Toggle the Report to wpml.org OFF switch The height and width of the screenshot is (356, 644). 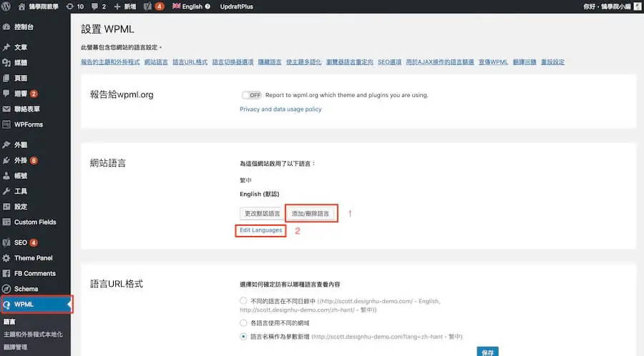[251, 95]
